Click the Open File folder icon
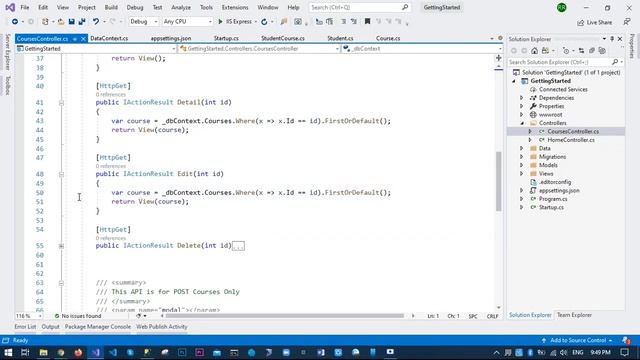The height and width of the screenshot is (360, 640). coord(61,22)
